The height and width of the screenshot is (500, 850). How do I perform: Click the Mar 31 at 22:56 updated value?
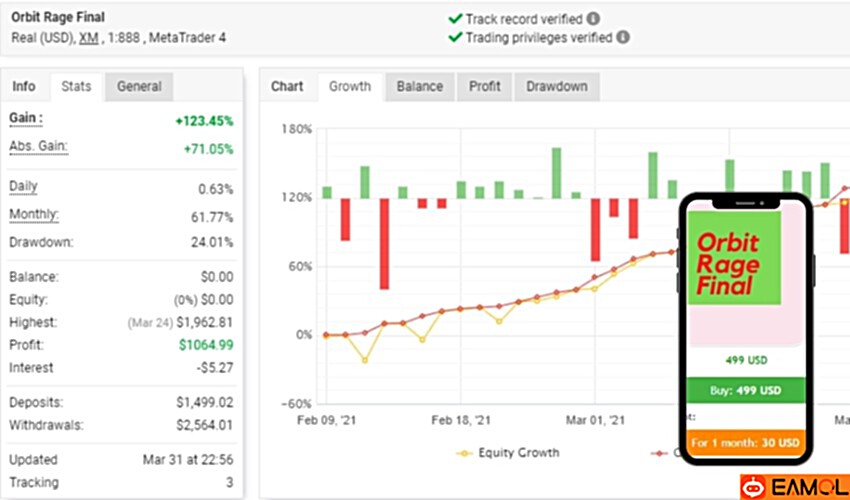(x=188, y=460)
